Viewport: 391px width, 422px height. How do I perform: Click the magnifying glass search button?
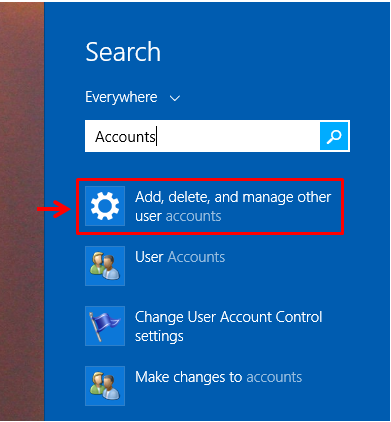[x=334, y=136]
